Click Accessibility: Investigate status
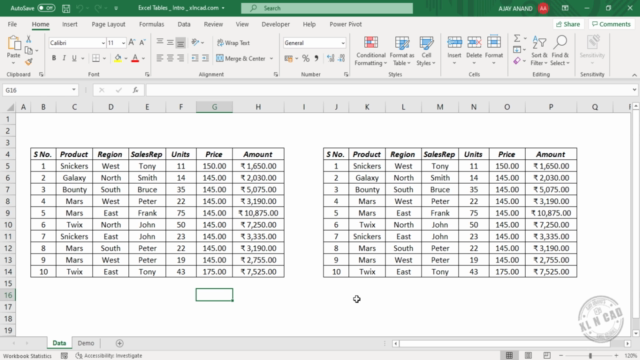The width and height of the screenshot is (640, 360). click(109, 356)
